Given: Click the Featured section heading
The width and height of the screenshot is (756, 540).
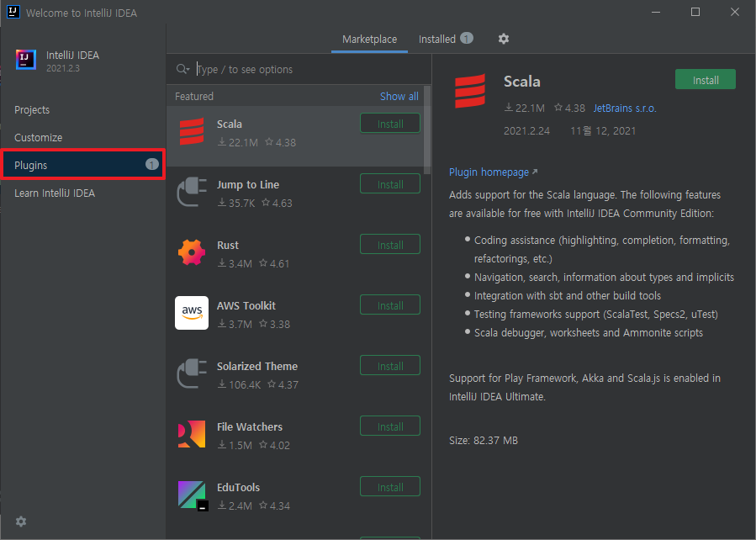Looking at the screenshot, I should pos(193,97).
